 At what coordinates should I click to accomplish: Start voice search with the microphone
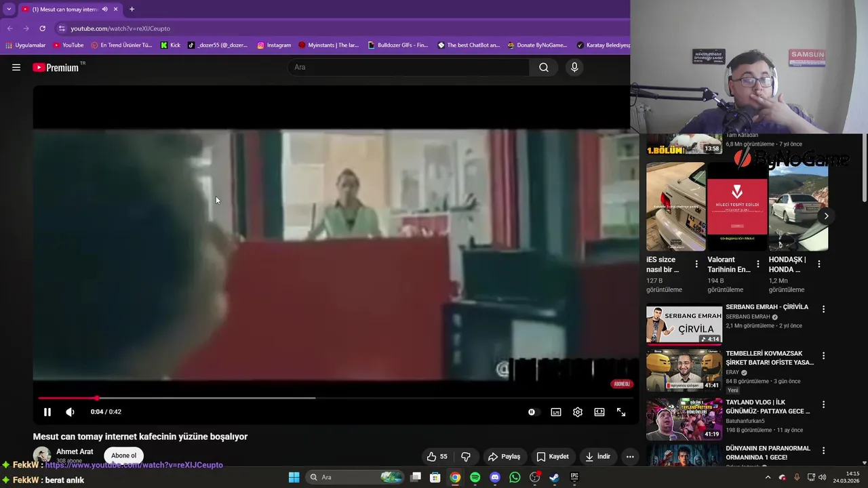point(574,67)
